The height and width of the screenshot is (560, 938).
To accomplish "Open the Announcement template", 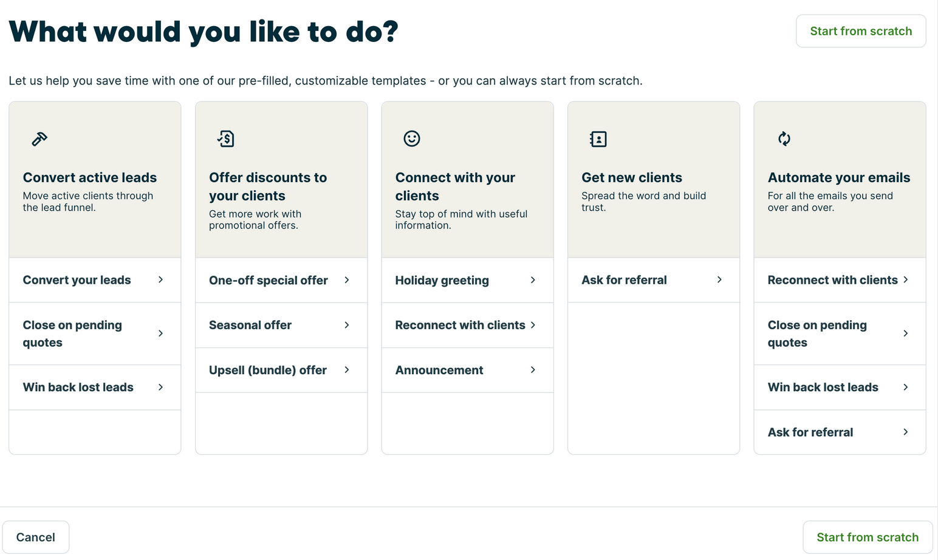I will (467, 370).
